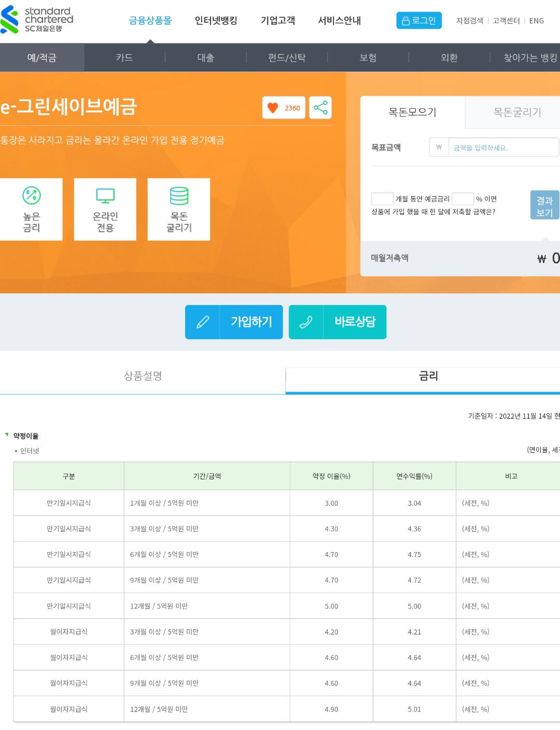Click the 4.30 rate cell
560x730 pixels.
pos(331,529)
